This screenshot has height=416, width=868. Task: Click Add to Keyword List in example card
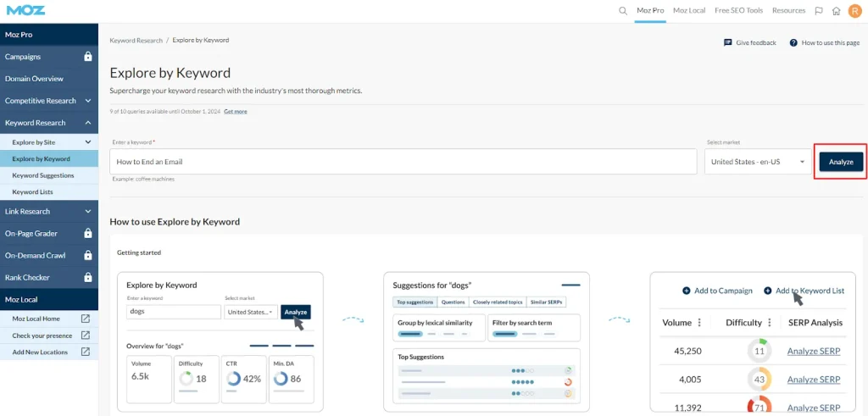coord(810,291)
